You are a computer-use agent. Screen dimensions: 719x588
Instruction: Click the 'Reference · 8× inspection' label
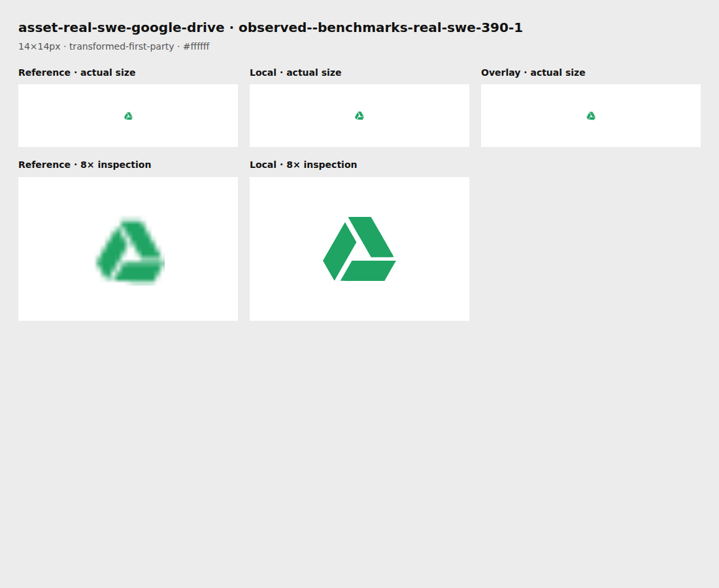(x=85, y=165)
